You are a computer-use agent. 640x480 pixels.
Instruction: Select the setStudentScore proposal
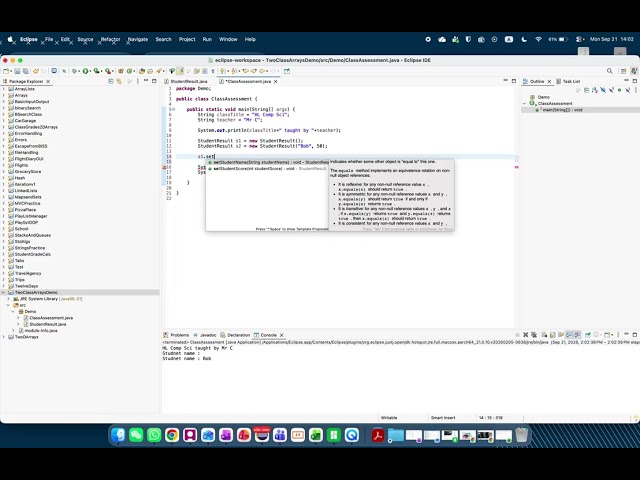267,169
